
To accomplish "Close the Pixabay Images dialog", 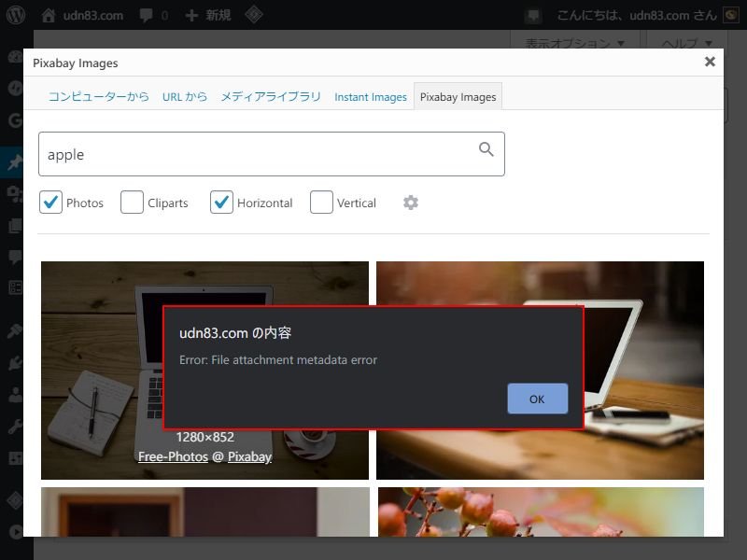I will 710,62.
